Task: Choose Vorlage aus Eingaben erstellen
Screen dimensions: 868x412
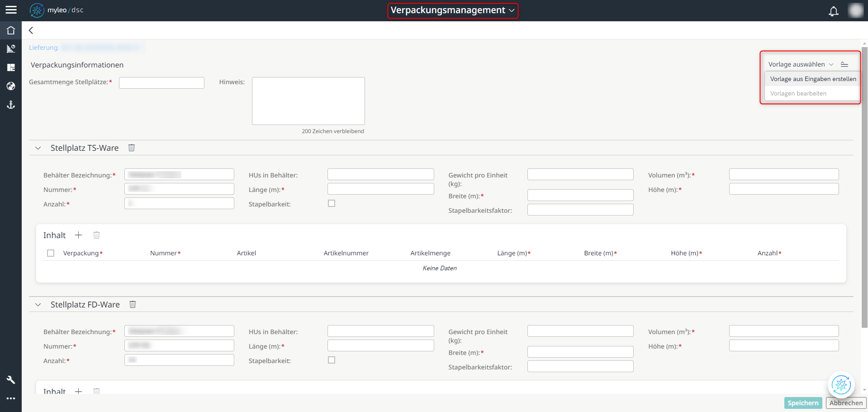Action: click(x=813, y=79)
